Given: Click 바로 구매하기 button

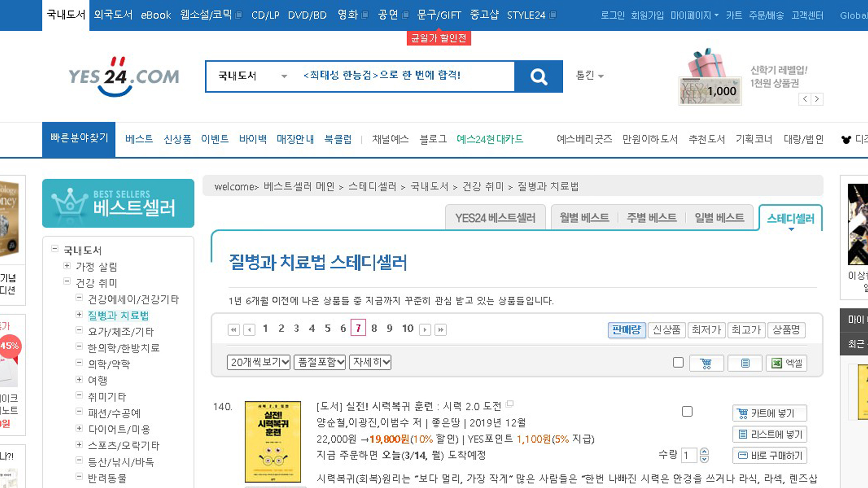Looking at the screenshot, I should point(769,455).
